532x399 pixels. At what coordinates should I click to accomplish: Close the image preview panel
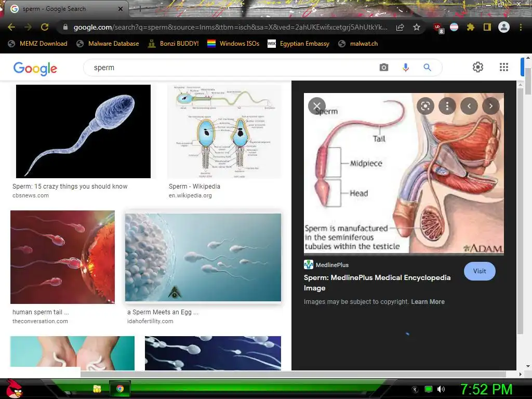[317, 106]
